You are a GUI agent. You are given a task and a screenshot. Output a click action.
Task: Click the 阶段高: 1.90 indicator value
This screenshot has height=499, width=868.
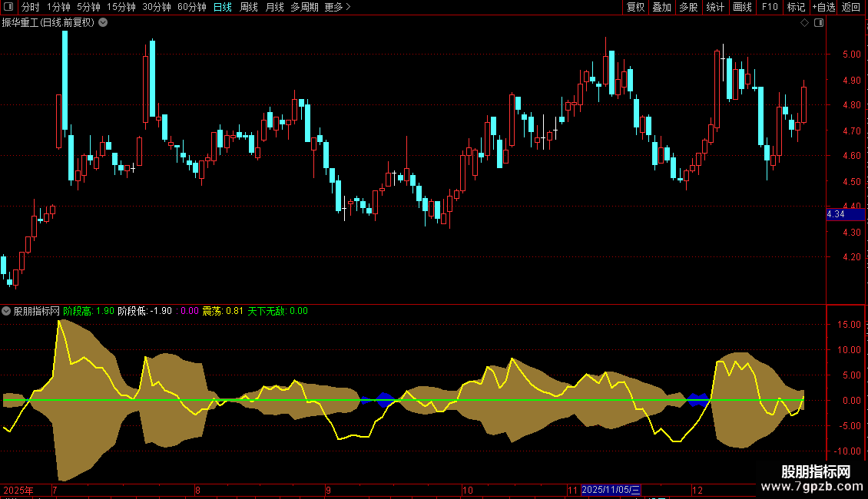coord(88,311)
